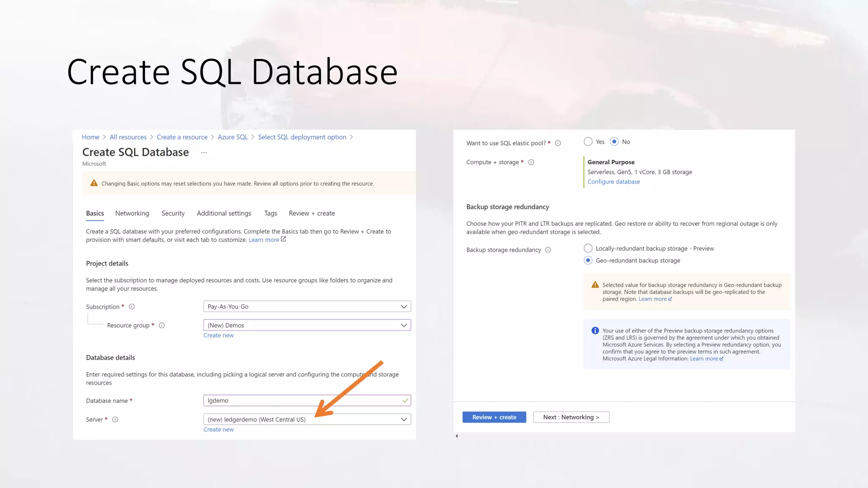Open the Security tab
868x488 pixels.
coord(173,213)
